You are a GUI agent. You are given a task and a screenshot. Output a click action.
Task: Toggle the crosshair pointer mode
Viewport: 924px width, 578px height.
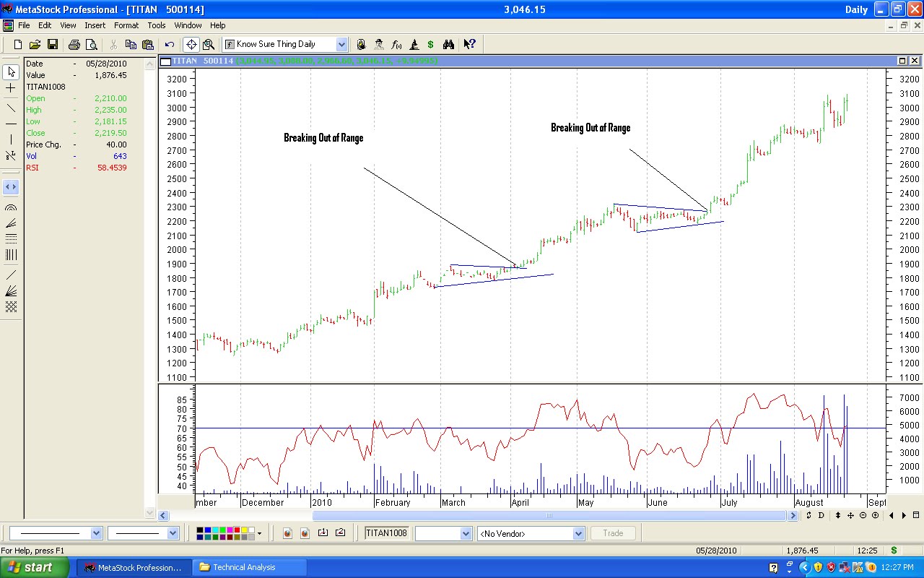191,44
